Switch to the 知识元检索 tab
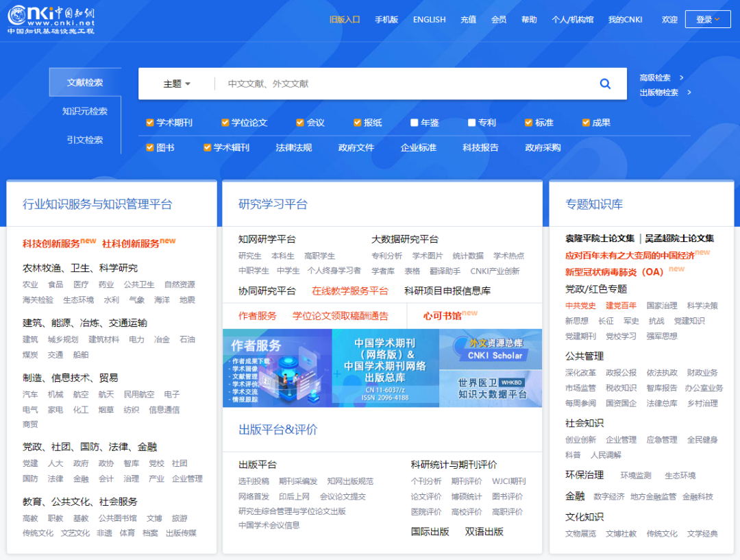Viewport: 740px width, 560px height. tap(85, 111)
